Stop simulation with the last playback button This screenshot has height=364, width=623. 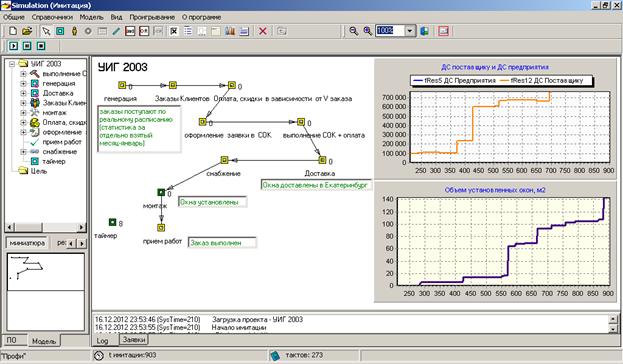click(41, 46)
